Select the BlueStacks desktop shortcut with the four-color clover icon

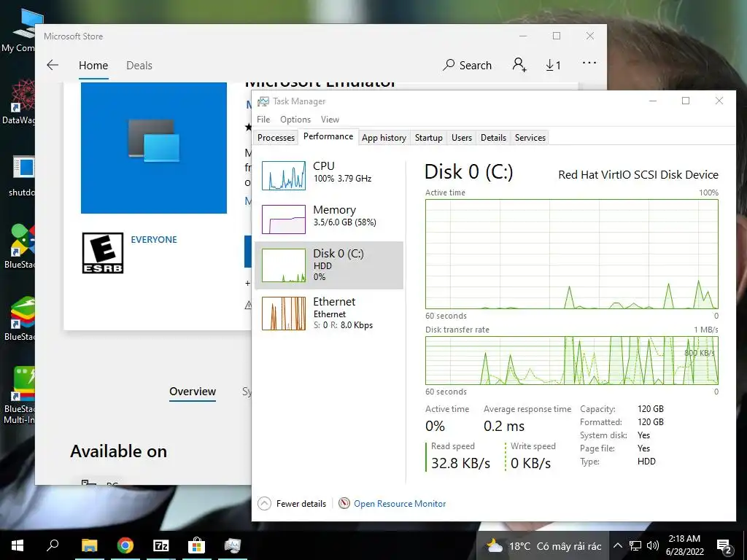19,246
